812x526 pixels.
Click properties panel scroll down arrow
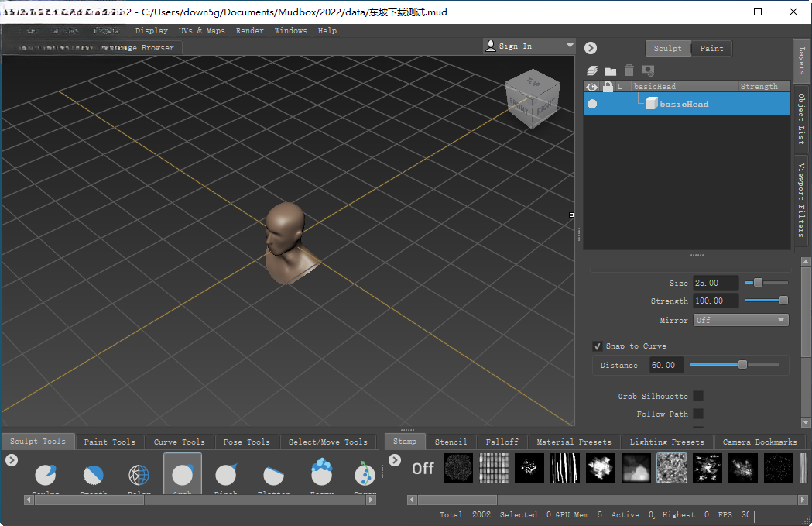tap(806, 422)
